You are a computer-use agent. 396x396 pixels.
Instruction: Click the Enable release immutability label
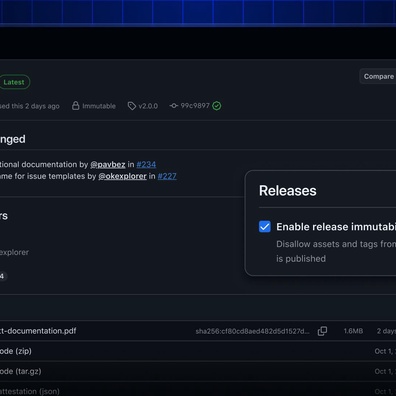tap(336, 227)
